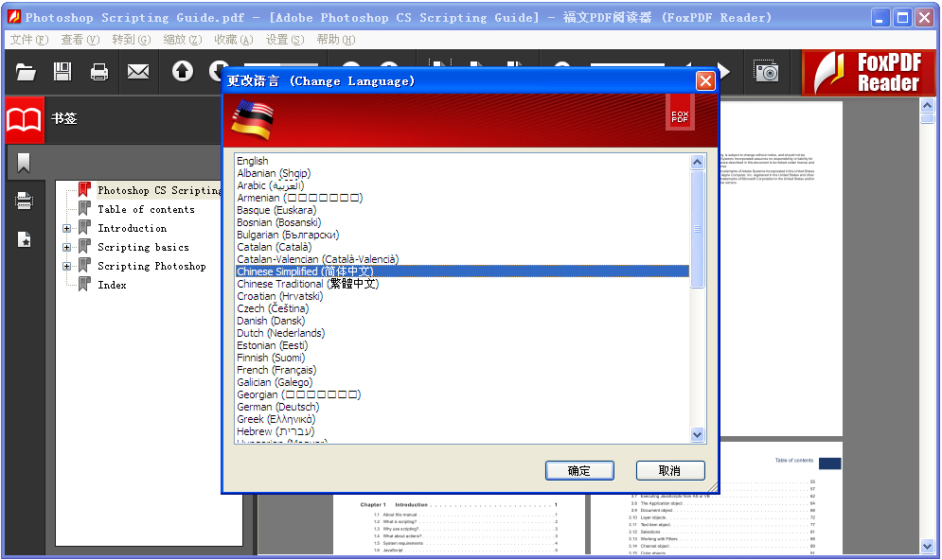
Task: Go to previous page with up arrow
Action: [183, 72]
